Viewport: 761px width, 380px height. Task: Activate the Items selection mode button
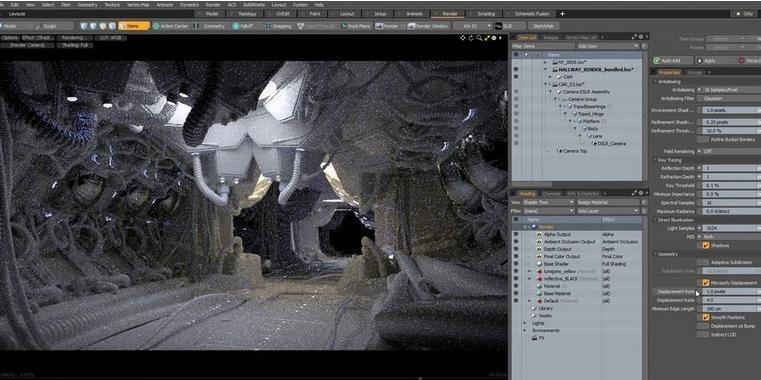pyautogui.click(x=134, y=26)
